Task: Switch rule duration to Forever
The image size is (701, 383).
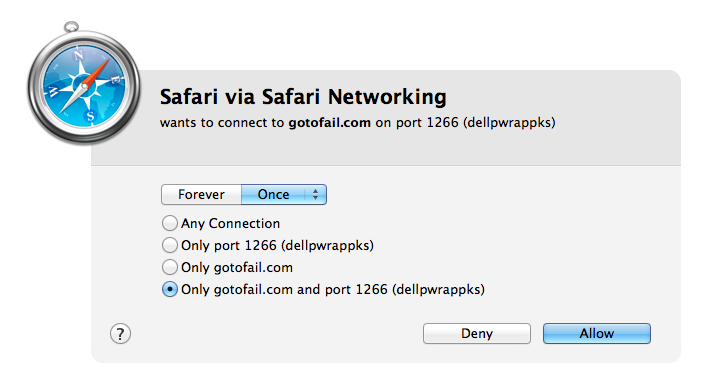Action: 201,194
